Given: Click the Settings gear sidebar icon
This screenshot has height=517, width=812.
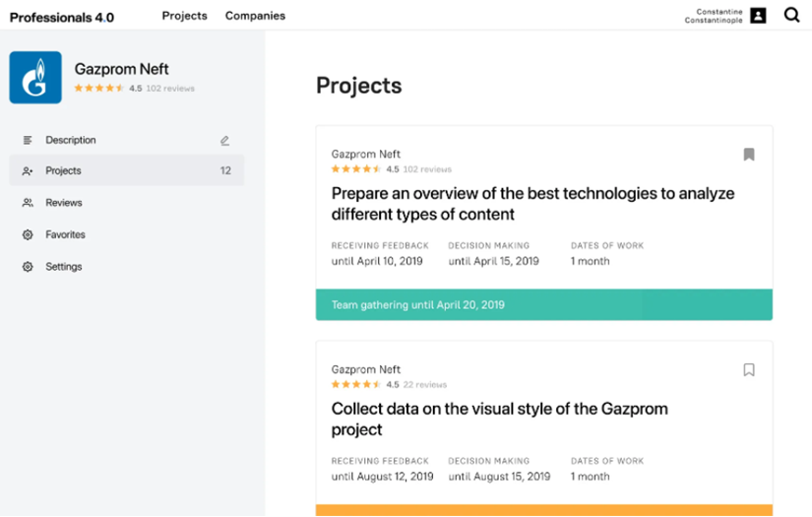Looking at the screenshot, I should click(x=28, y=267).
